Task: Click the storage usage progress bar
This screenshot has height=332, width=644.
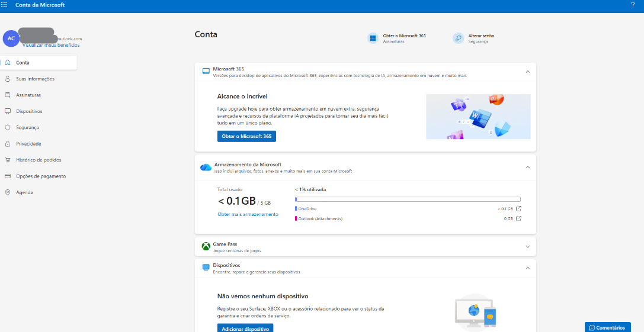Action: coord(408,199)
